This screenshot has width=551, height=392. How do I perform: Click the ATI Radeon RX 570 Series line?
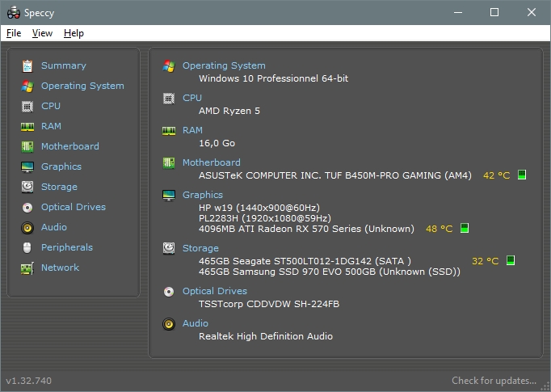pos(306,229)
